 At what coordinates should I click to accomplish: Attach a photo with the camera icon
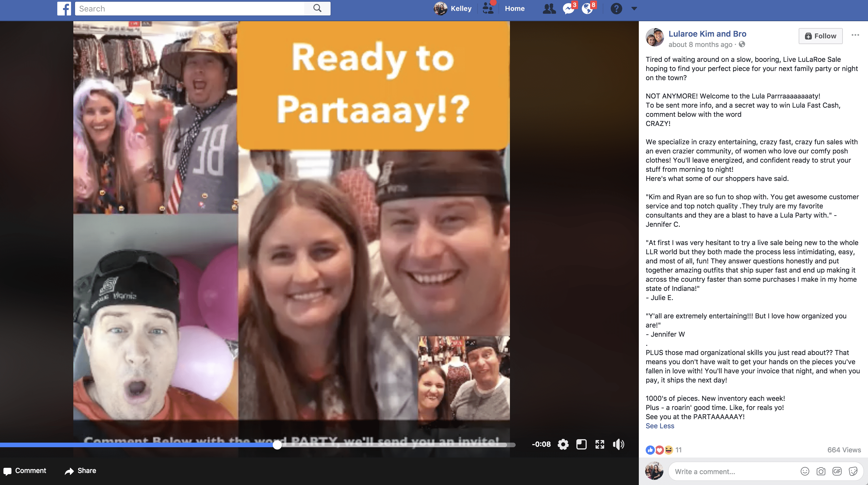821,472
